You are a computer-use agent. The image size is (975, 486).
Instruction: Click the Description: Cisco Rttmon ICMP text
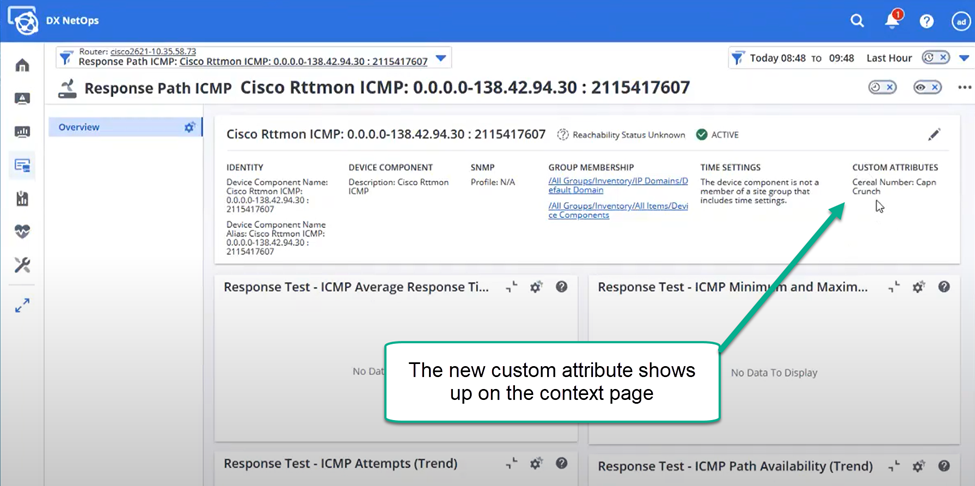point(398,186)
